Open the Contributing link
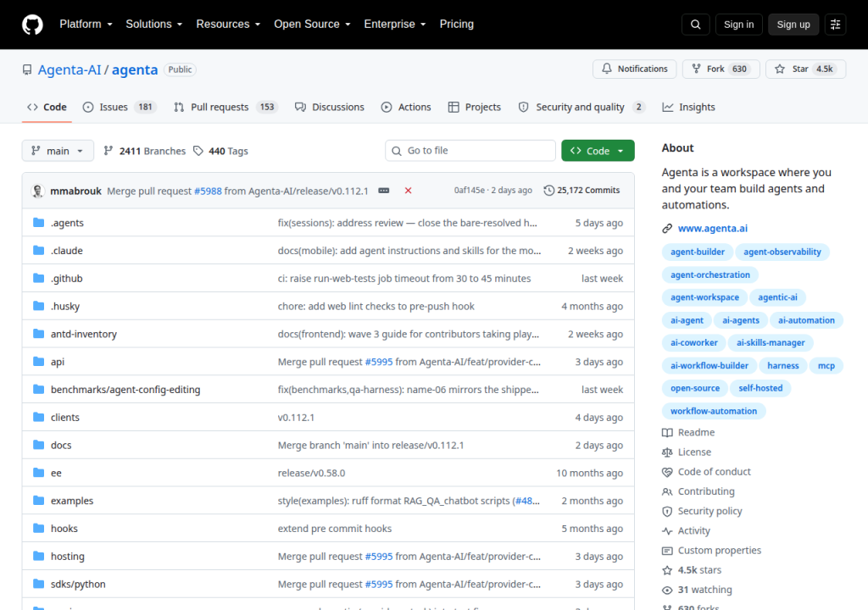This screenshot has height=610, width=868. (x=706, y=491)
